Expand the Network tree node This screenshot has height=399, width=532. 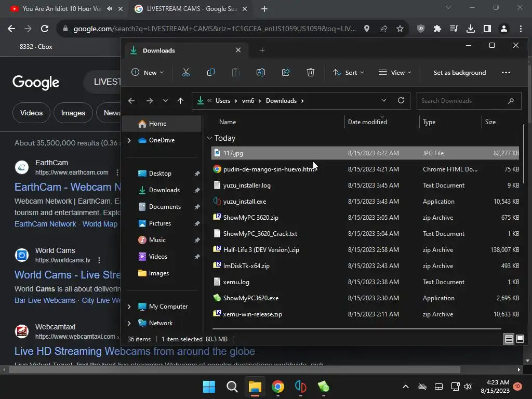coord(129,323)
